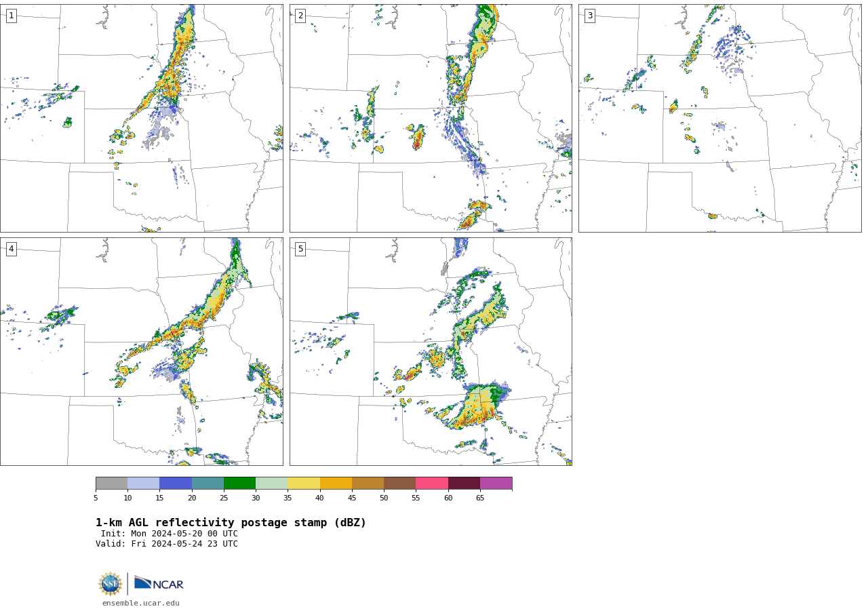The height and width of the screenshot is (611, 868).
Task: Open ensemble member 2 reflectivity map
Action: pyautogui.click(x=431, y=118)
